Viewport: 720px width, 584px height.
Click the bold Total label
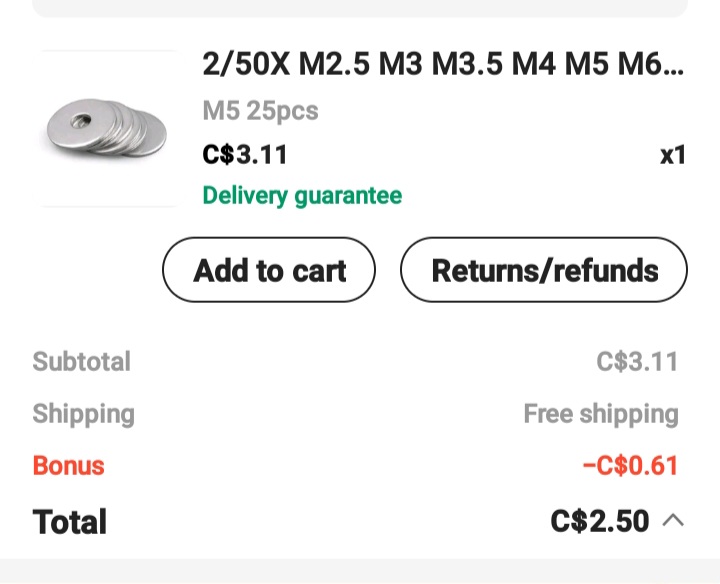click(69, 521)
